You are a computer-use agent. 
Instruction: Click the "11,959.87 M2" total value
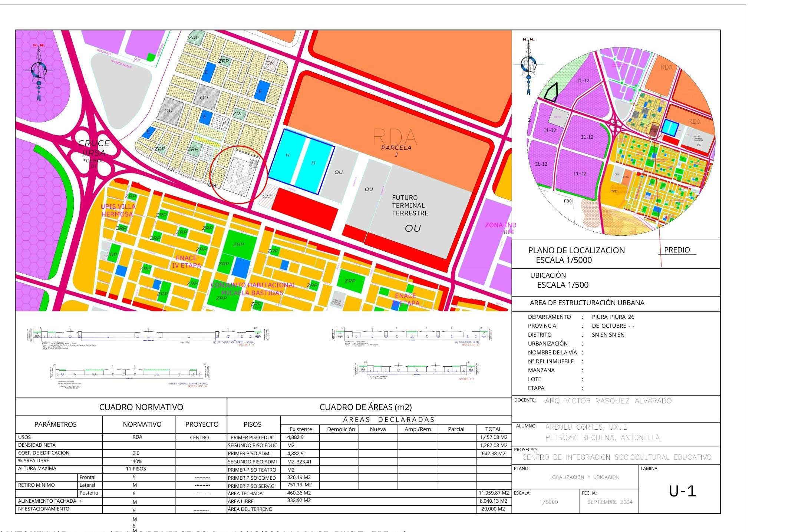tap(494, 493)
